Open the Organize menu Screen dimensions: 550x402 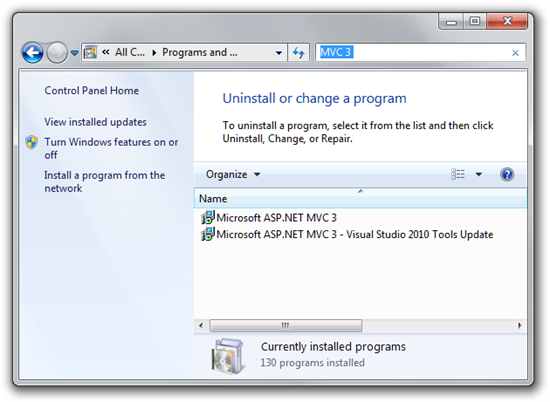(233, 174)
